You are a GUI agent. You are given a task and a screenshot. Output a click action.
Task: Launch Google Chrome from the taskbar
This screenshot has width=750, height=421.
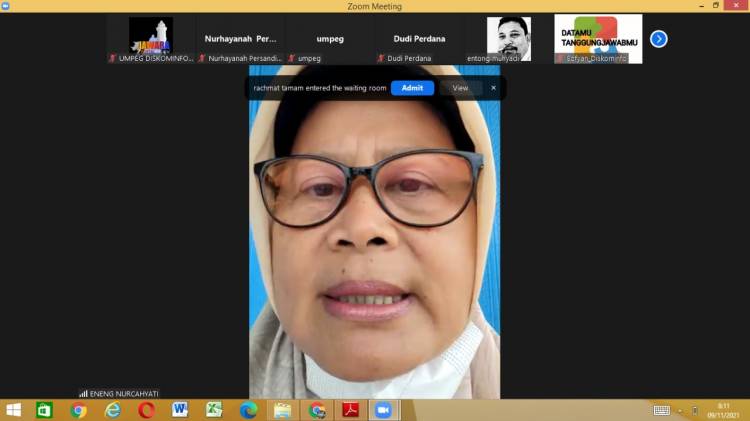78,410
